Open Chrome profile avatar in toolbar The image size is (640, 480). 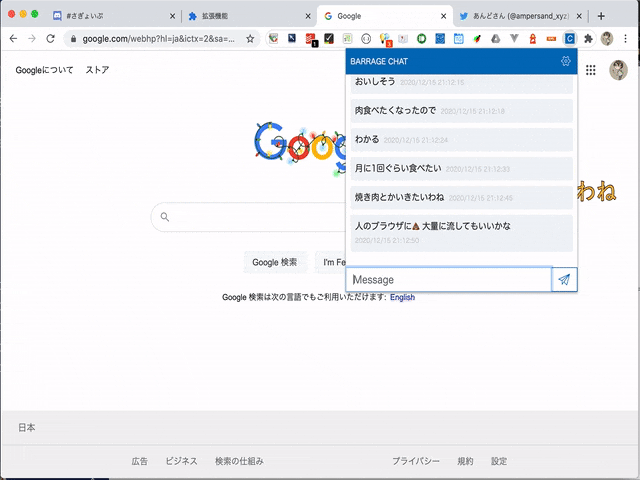(x=607, y=39)
